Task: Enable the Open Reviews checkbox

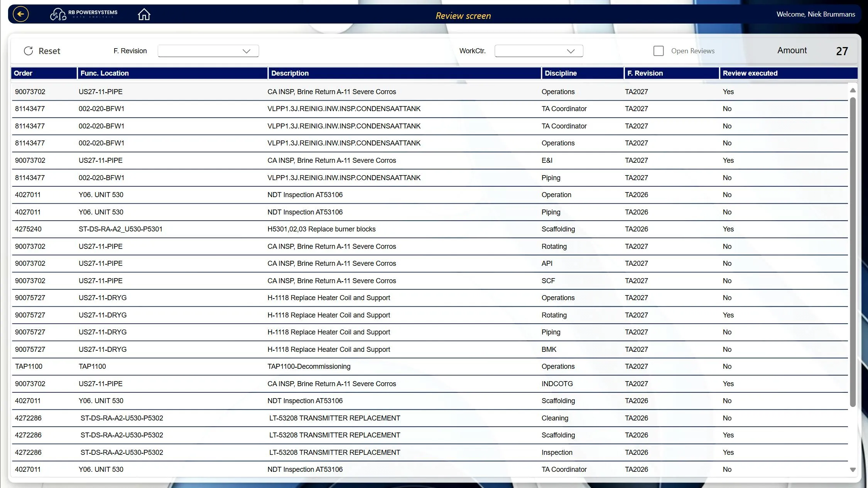Action: point(659,51)
